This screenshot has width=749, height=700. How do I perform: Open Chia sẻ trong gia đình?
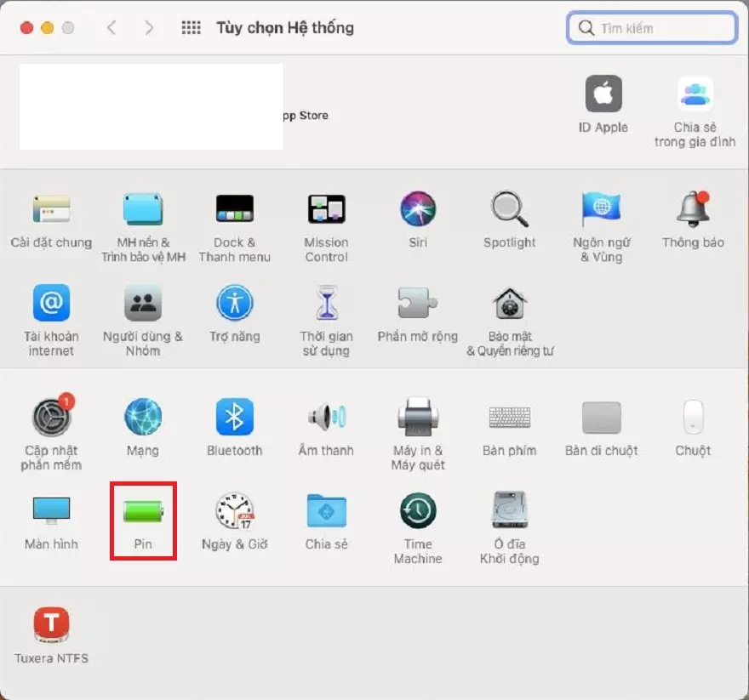tap(695, 95)
